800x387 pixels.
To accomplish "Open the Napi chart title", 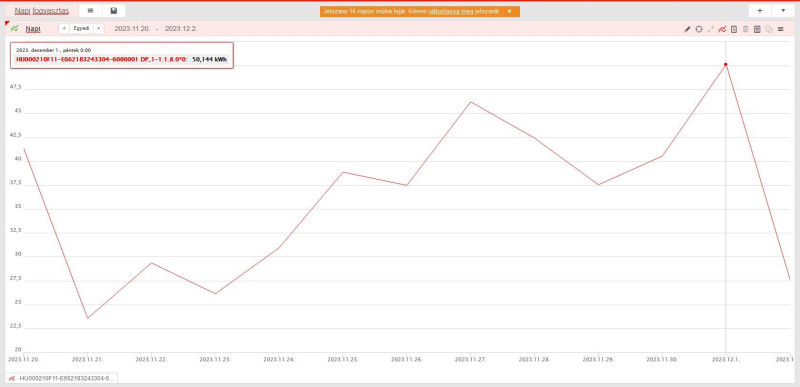I will pyautogui.click(x=33, y=29).
